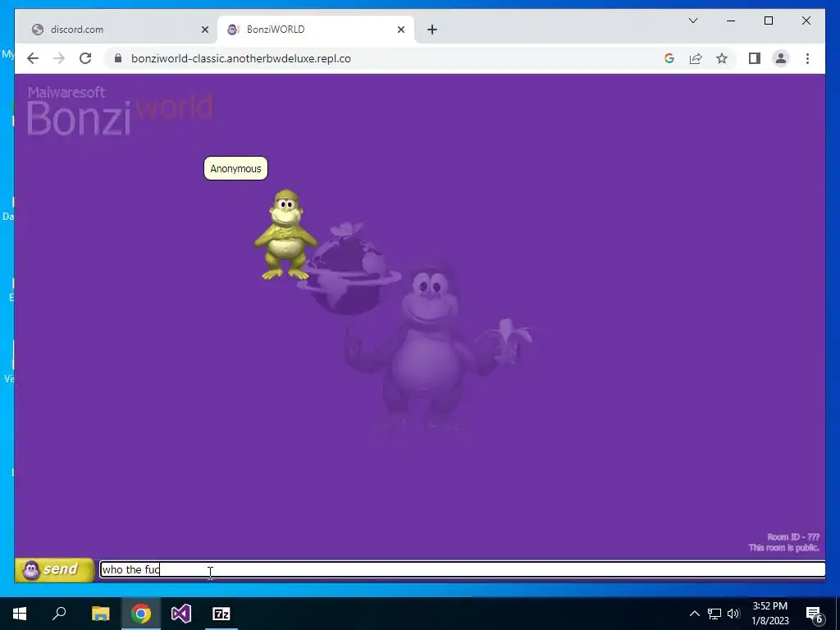This screenshot has width=840, height=630.
Task: Open 7-Zip from the taskbar
Action: pos(221,614)
